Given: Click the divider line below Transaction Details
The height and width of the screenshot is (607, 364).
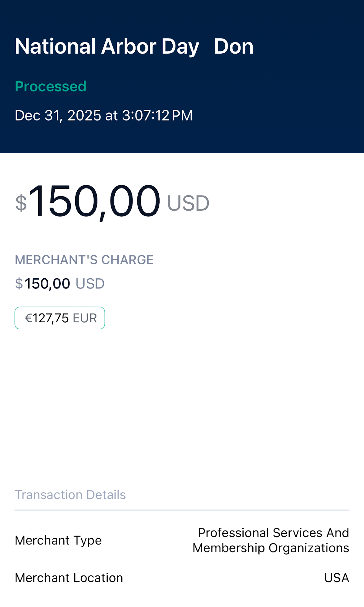Looking at the screenshot, I should coord(182,510).
